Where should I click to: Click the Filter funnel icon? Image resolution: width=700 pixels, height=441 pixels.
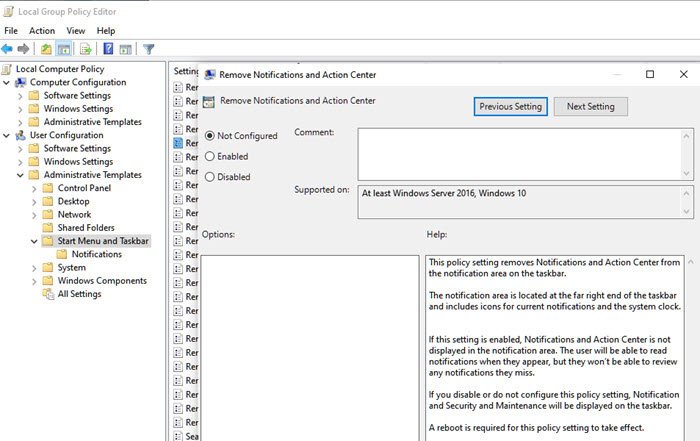coord(148,48)
